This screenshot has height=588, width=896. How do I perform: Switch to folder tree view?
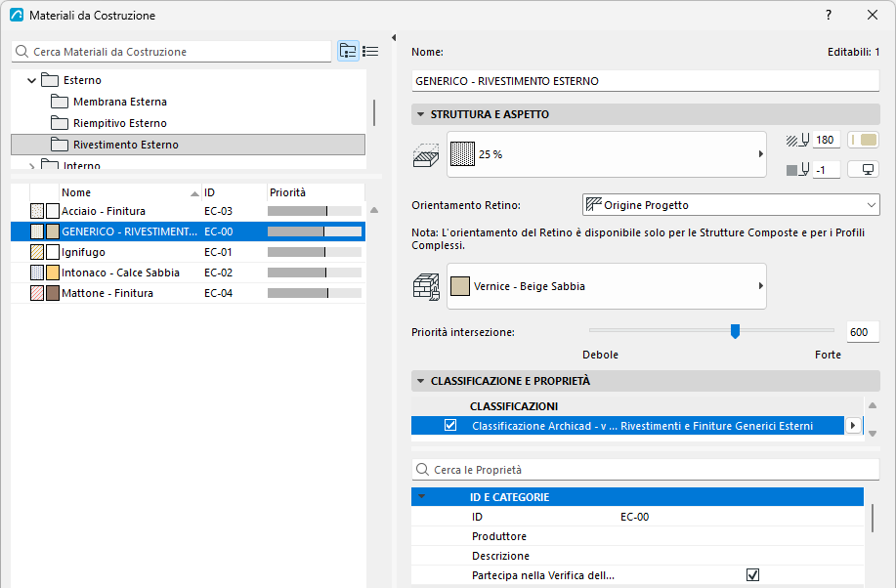348,52
